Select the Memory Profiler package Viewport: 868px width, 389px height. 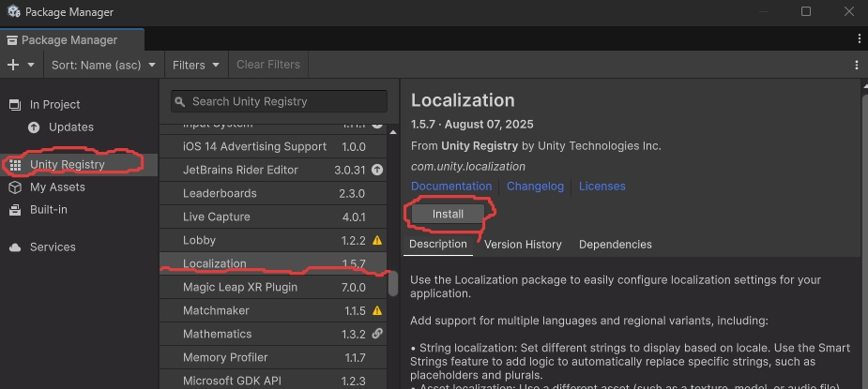(273, 357)
